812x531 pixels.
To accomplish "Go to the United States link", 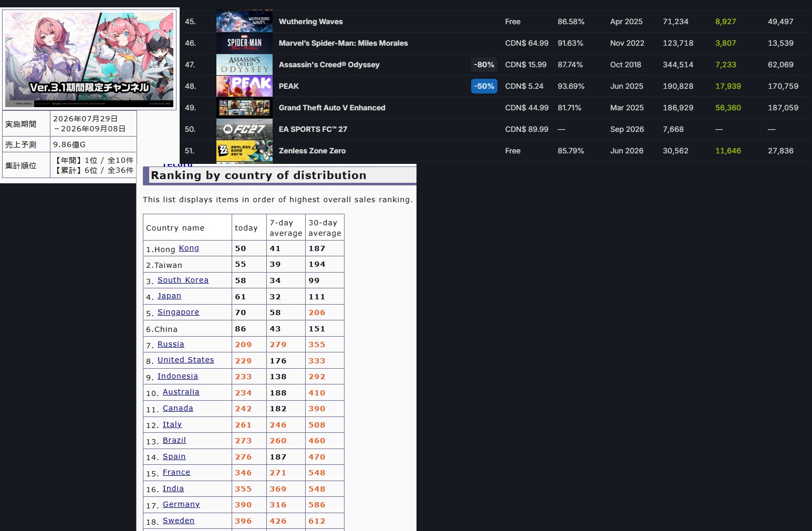I will tap(185, 360).
